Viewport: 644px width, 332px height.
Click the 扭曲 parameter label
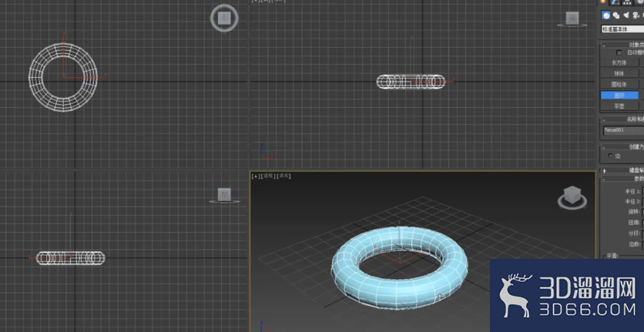pos(634,223)
